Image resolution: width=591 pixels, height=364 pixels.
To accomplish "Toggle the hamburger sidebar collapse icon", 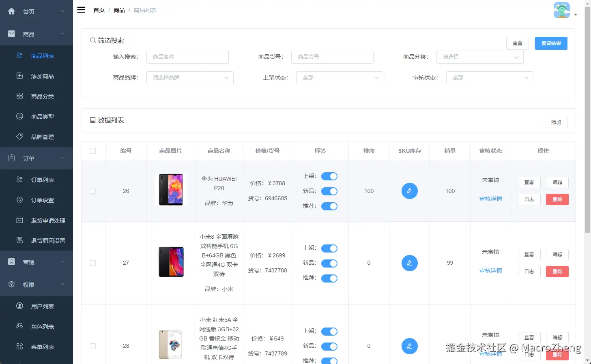I will point(81,10).
